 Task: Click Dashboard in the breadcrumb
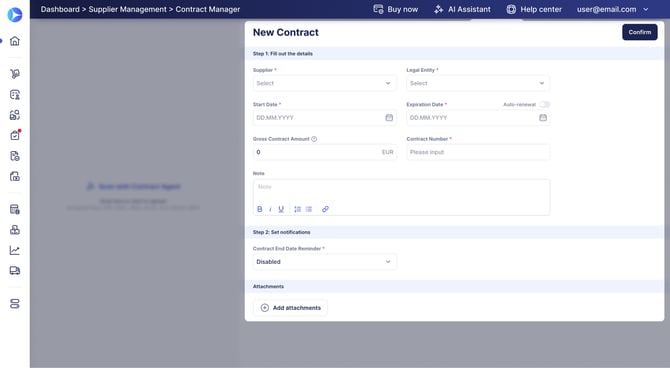tap(60, 9)
